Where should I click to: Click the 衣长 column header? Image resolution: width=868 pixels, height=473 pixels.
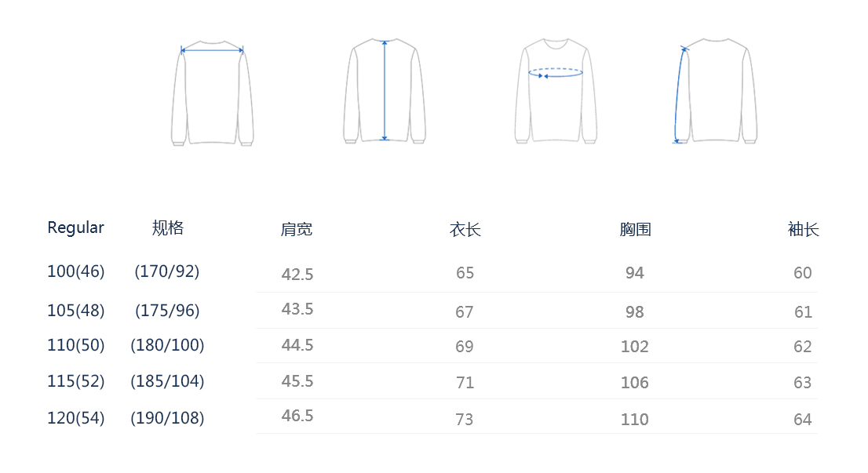(x=465, y=229)
